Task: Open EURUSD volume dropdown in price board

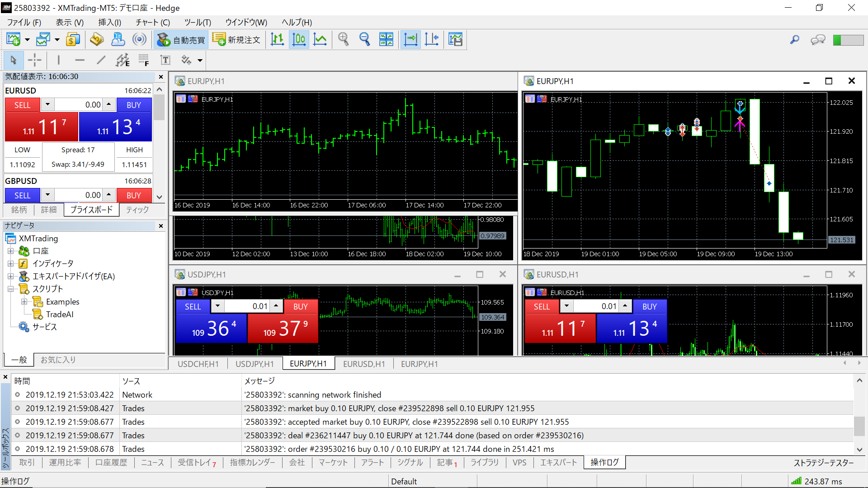Action: tap(47, 105)
